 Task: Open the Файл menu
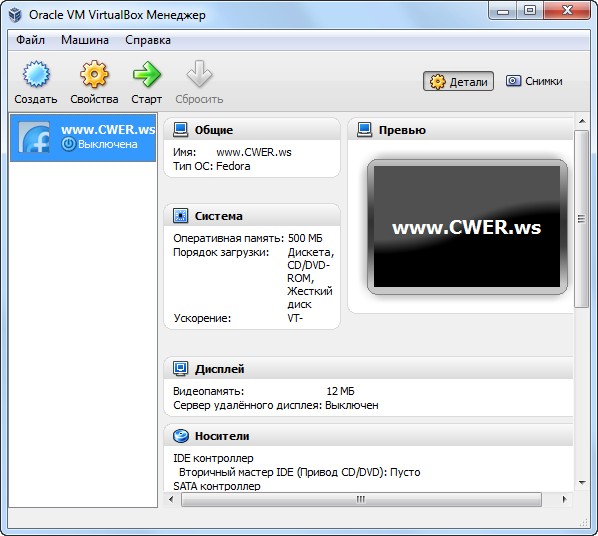point(31,40)
